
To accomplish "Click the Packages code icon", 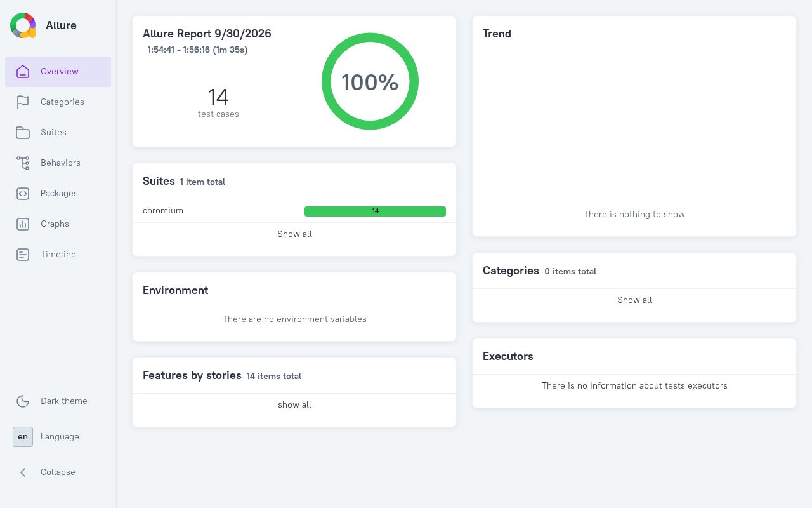I will pyautogui.click(x=23, y=194).
